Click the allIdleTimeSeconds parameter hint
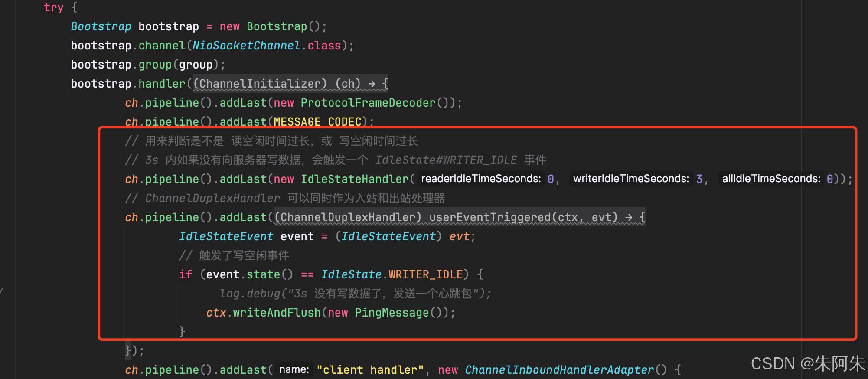The height and width of the screenshot is (379, 868). coord(771,179)
